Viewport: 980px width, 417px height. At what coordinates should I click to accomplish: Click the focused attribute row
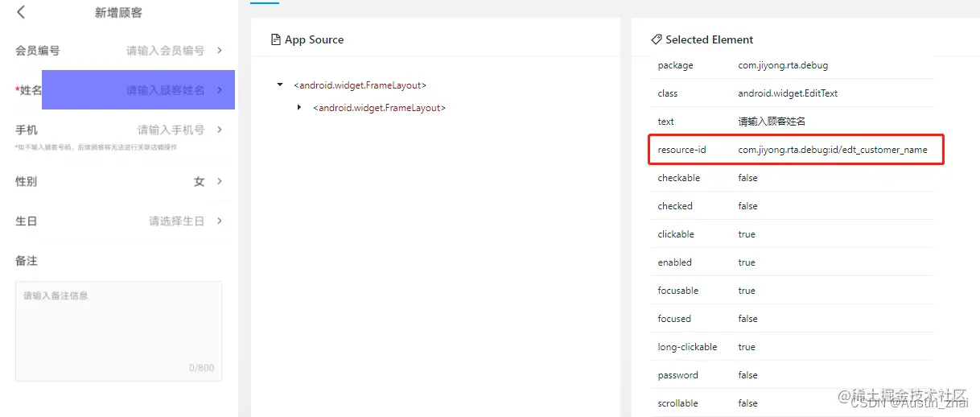792,319
